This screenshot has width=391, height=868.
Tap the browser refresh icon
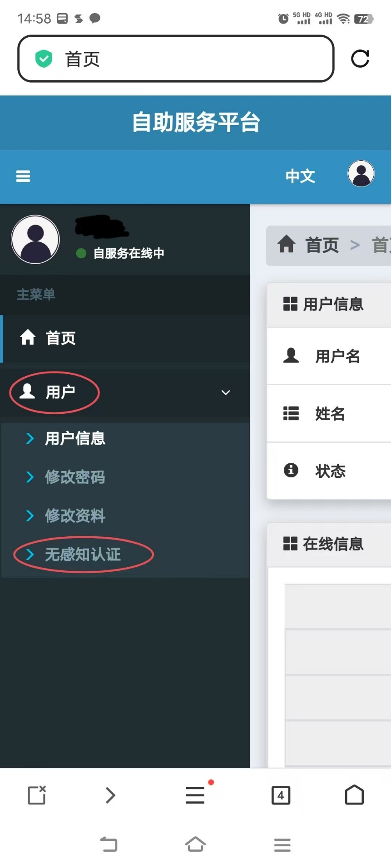tap(360, 59)
